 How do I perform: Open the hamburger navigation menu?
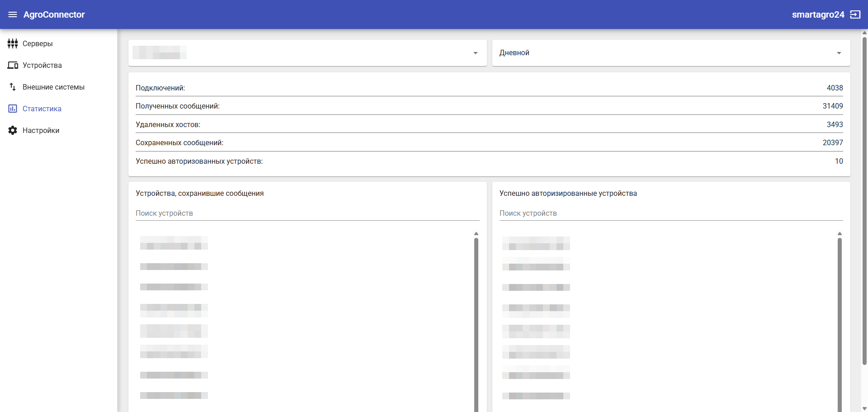click(x=13, y=14)
